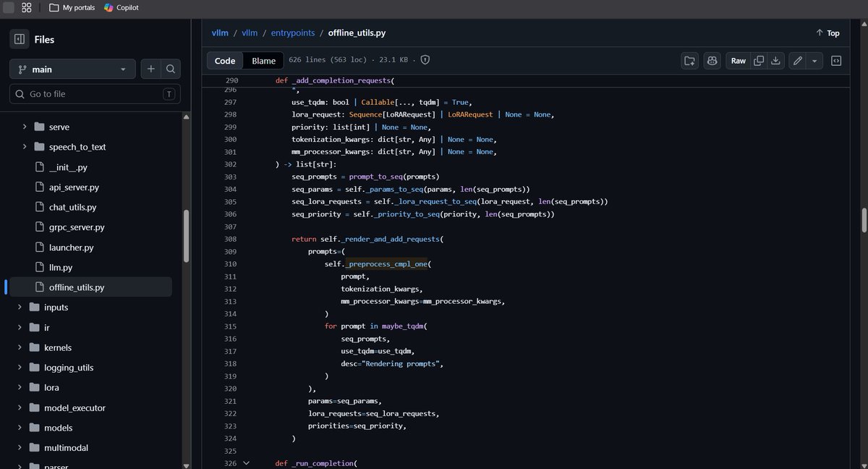Open the inputs folder name
The width and height of the screenshot is (868, 469).
click(x=56, y=307)
